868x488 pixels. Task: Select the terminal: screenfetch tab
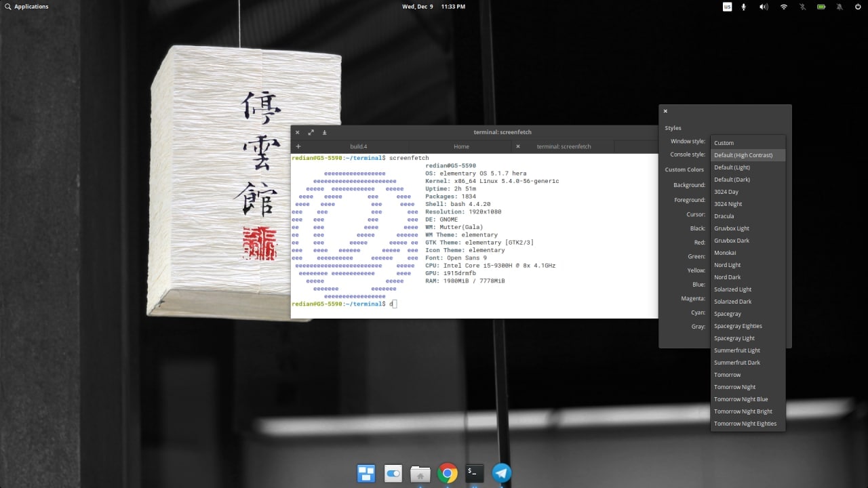pyautogui.click(x=564, y=146)
